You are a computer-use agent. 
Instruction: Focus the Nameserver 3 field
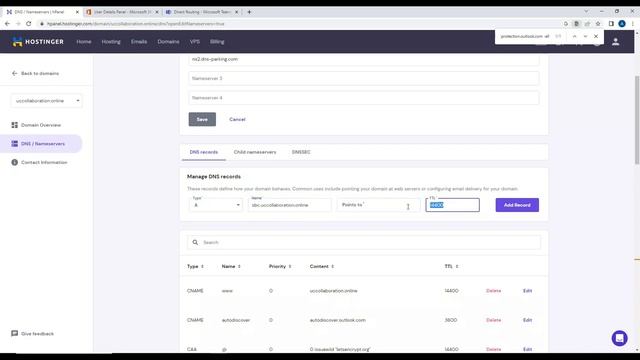point(363,78)
